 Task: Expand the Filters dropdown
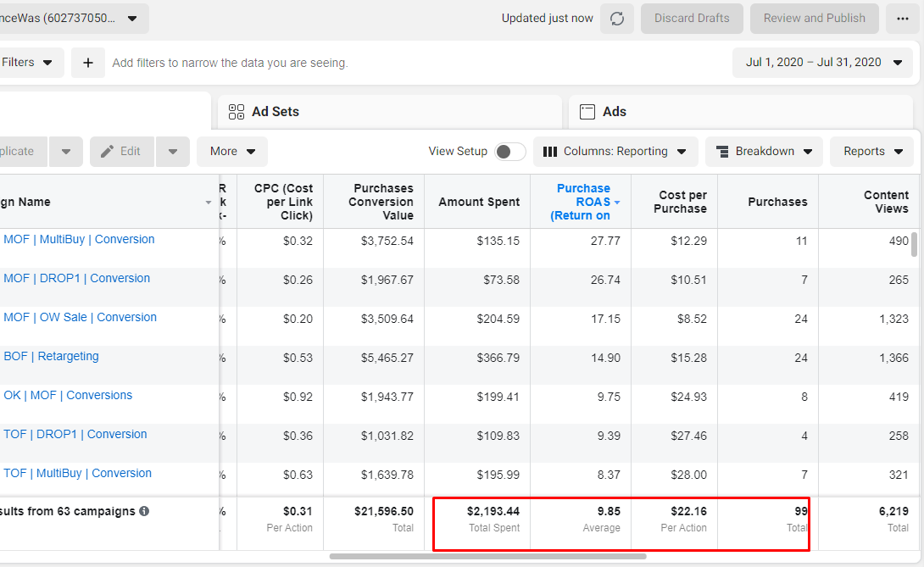[27, 63]
